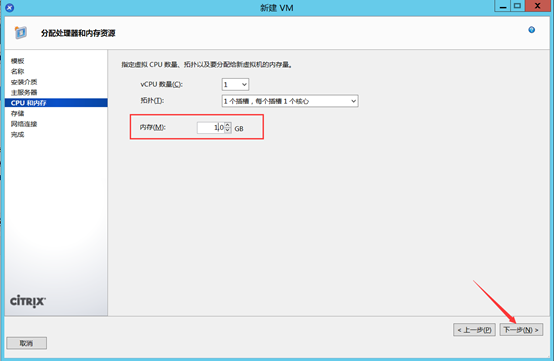Select the CPU 和内存 step in sidebar
The width and height of the screenshot is (554, 361).
(x=56, y=103)
